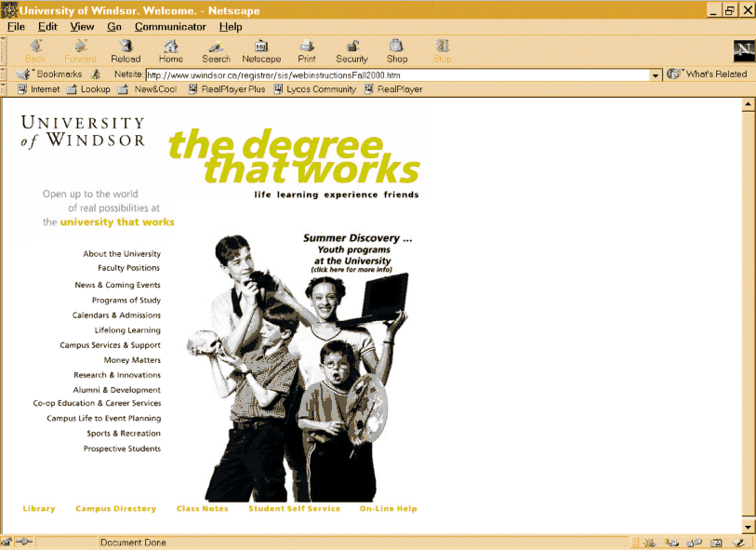Open the Communicator menu
The width and height of the screenshot is (756, 550).
click(x=170, y=27)
